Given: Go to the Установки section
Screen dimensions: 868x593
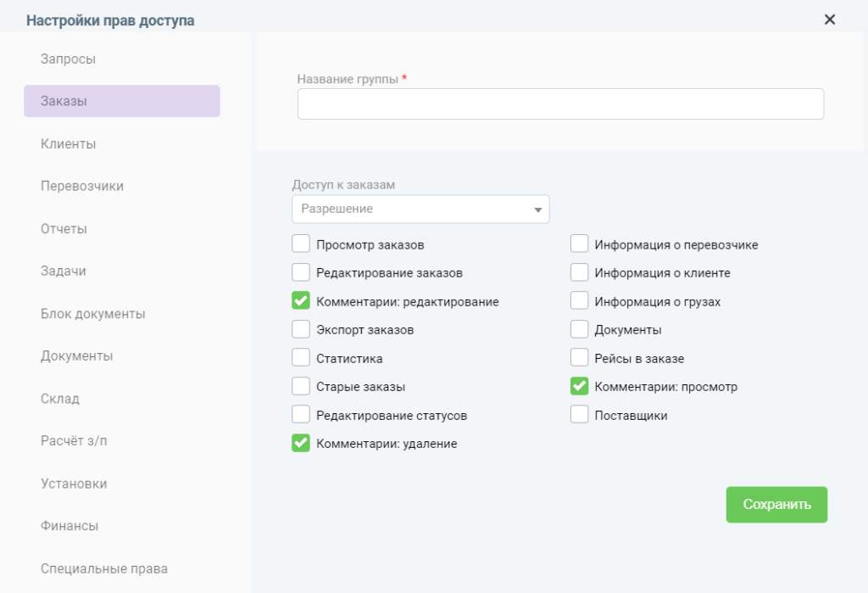Looking at the screenshot, I should click(x=74, y=484).
